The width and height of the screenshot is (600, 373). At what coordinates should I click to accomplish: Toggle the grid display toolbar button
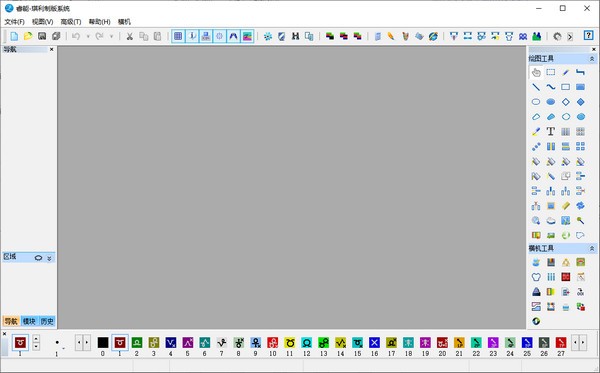pyautogui.click(x=178, y=36)
